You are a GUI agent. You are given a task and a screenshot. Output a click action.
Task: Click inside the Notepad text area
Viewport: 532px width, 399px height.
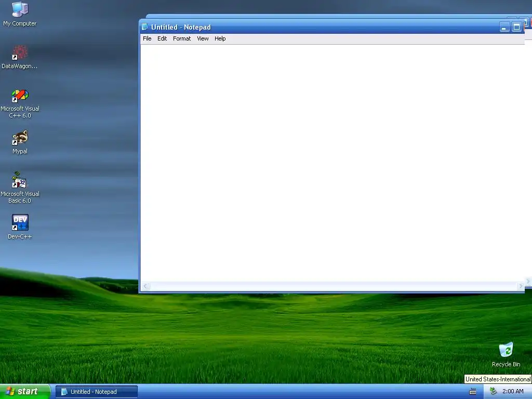[x=332, y=163]
